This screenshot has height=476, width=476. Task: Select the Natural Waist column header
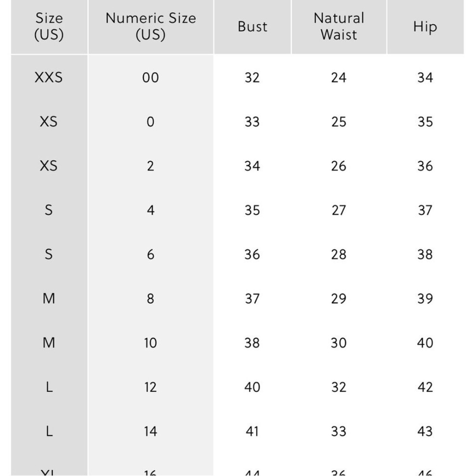pos(339,26)
